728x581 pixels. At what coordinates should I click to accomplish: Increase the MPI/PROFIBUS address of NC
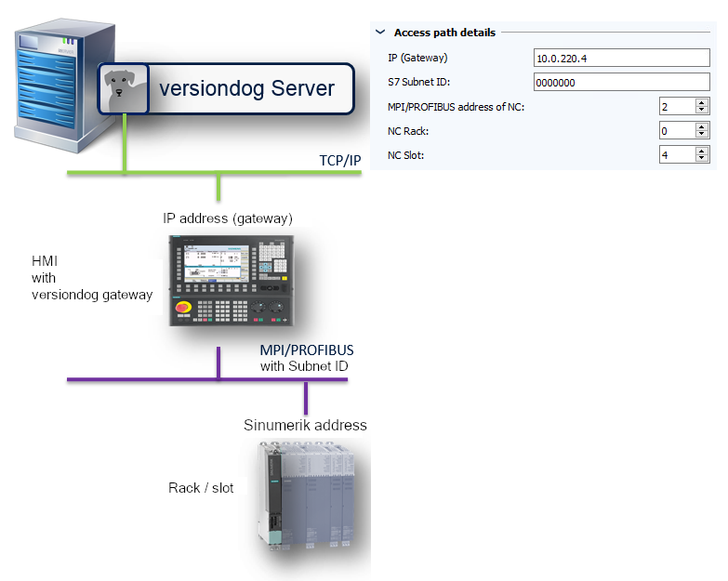pyautogui.click(x=702, y=102)
